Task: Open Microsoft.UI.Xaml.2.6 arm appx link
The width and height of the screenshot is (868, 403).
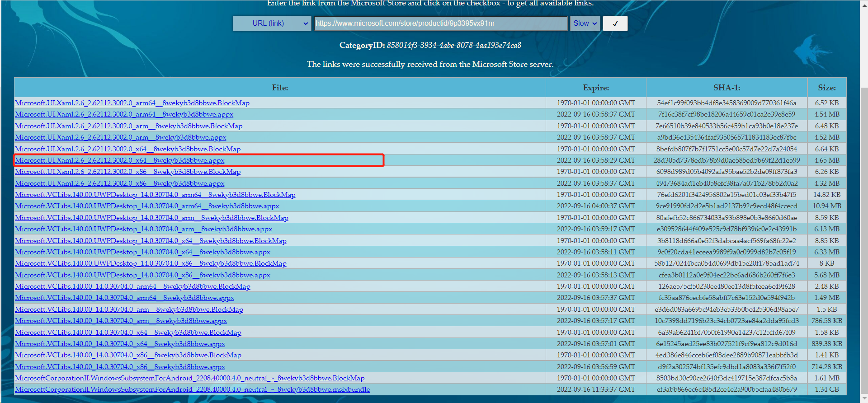Action: (120, 137)
